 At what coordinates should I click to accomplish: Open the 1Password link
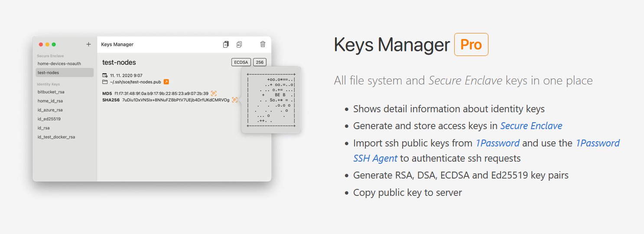pos(498,143)
